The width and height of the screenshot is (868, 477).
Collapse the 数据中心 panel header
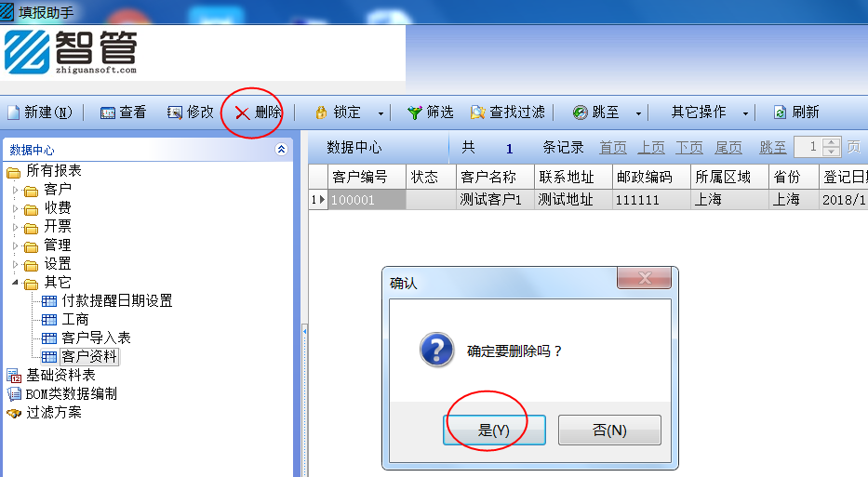click(281, 150)
